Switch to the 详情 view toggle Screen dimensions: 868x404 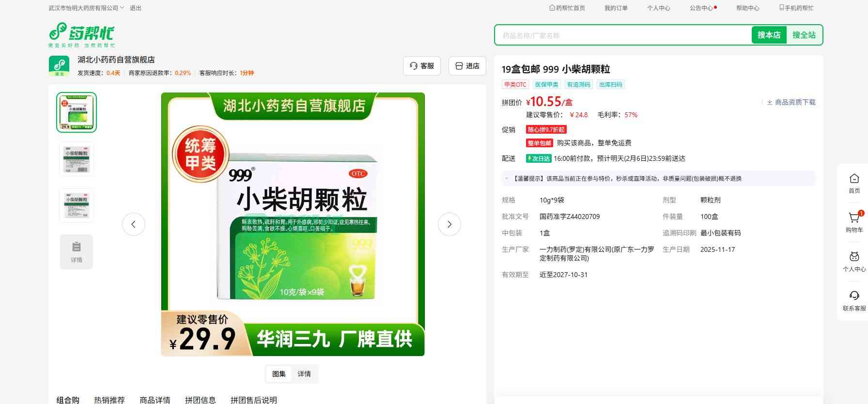[304, 374]
